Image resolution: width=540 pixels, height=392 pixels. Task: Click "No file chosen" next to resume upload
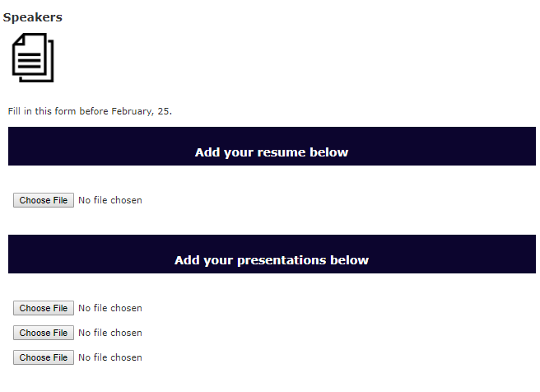pyautogui.click(x=110, y=200)
